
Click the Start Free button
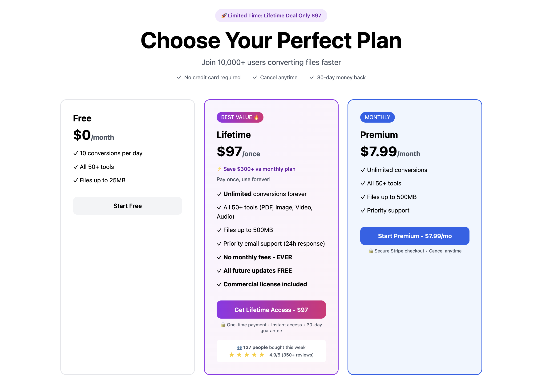click(127, 206)
